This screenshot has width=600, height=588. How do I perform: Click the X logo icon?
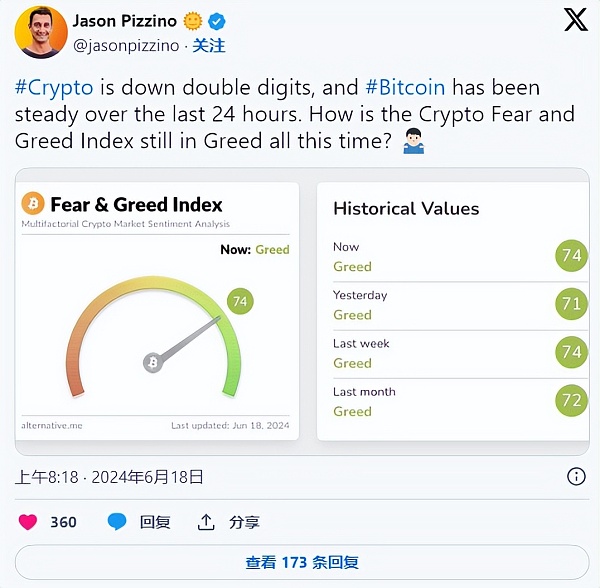575,21
